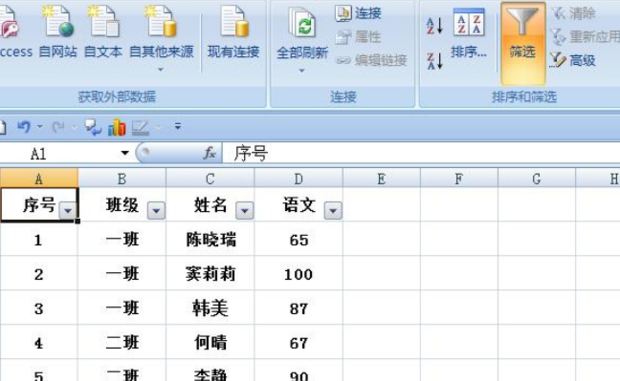
Task: Select the score cell 65
Action: pos(299,239)
